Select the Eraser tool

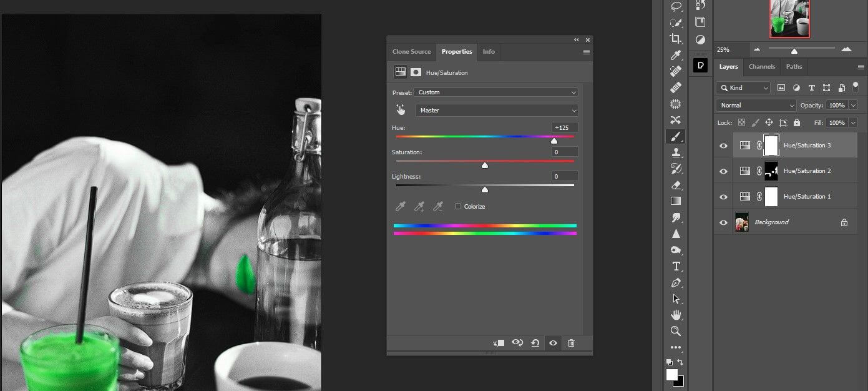pyautogui.click(x=676, y=184)
